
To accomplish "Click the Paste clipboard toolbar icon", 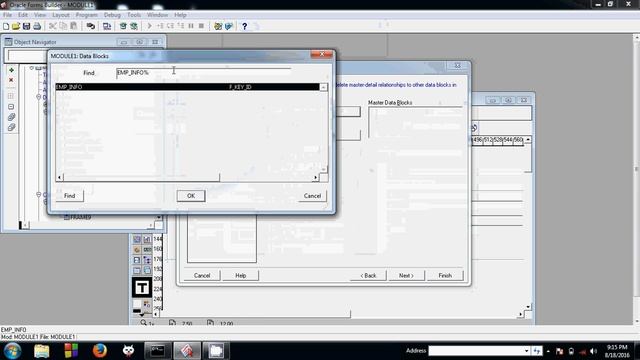I will pyautogui.click(x=74, y=26).
